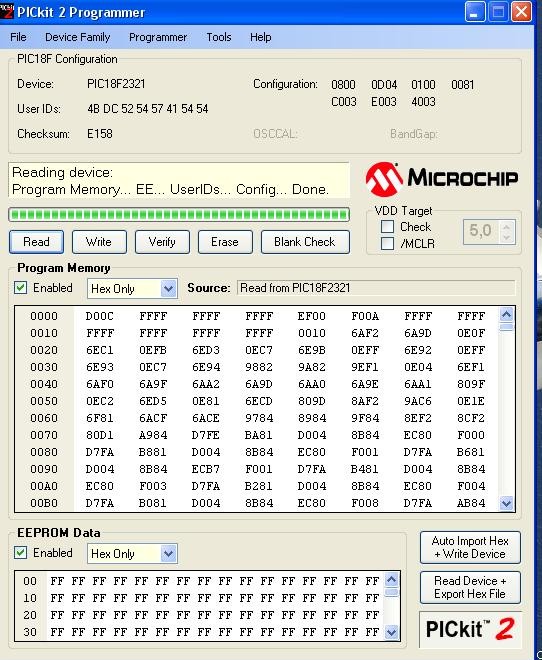This screenshot has height=660, width=542.
Task: Close the PICkit 2 Programmer window
Action: click(521, 11)
